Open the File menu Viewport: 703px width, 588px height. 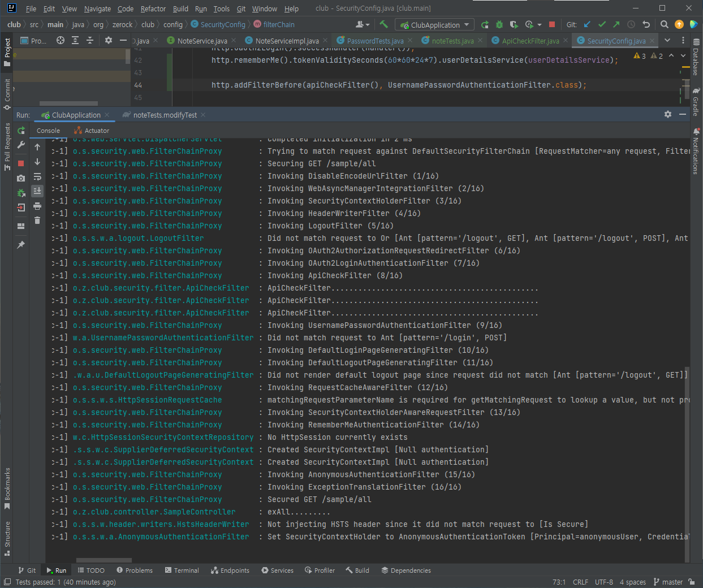pyautogui.click(x=31, y=8)
